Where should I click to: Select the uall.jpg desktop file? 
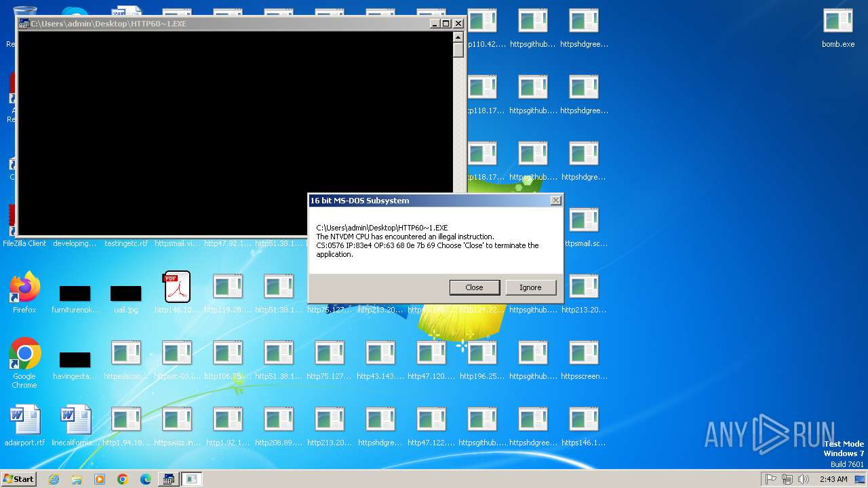(x=126, y=297)
